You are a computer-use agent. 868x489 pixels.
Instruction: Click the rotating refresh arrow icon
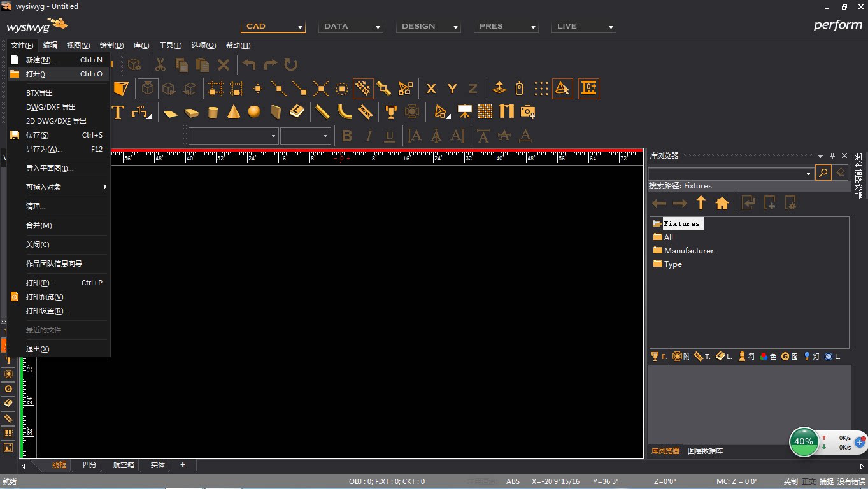point(291,64)
